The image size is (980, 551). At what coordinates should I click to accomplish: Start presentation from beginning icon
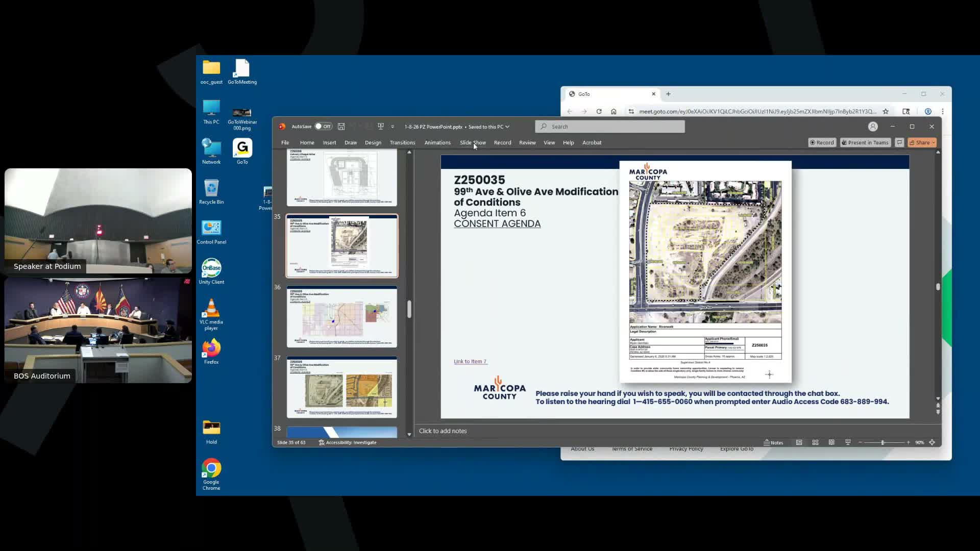(380, 127)
